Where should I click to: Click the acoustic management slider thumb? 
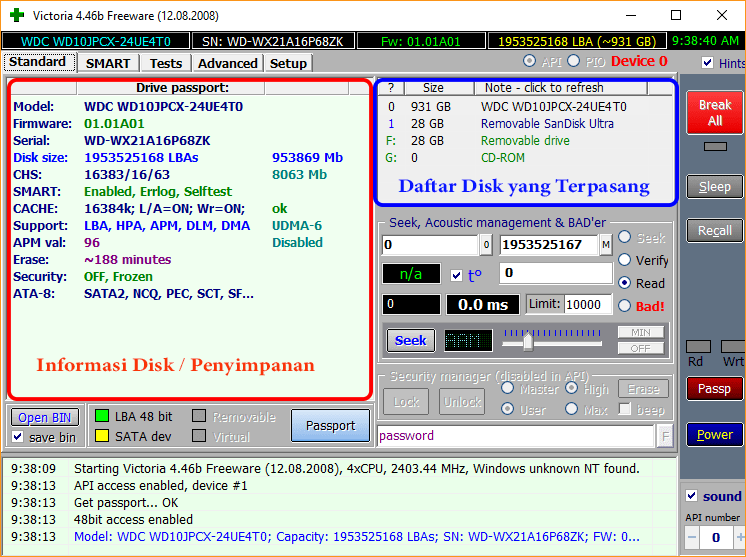coord(528,342)
